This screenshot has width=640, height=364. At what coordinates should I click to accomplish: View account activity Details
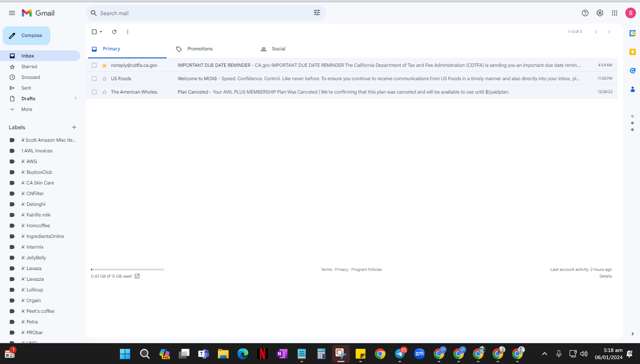(606, 276)
